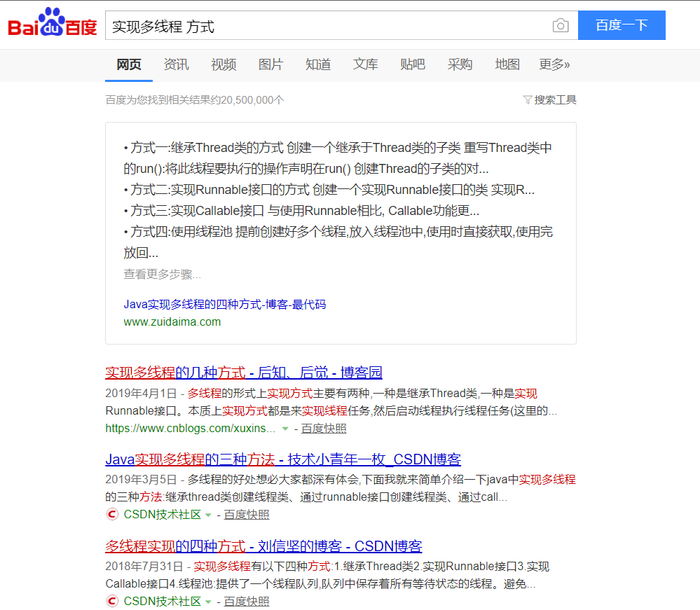This screenshot has height=610, width=700.
Task: Switch to the 资讯 tab
Action: [177, 64]
